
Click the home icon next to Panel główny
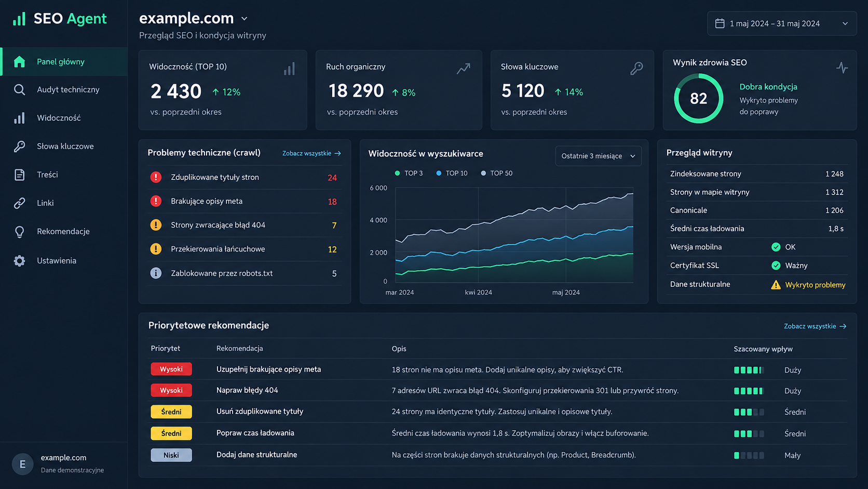[19, 62]
